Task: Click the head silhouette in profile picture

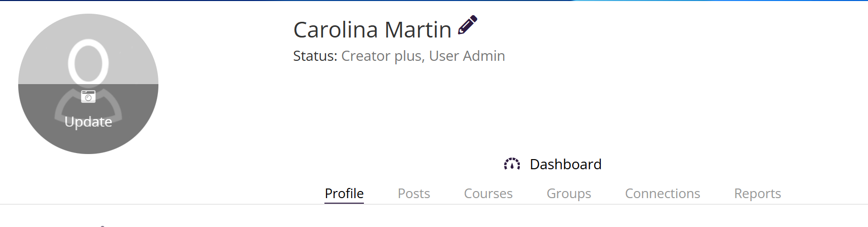Action: 89,62
